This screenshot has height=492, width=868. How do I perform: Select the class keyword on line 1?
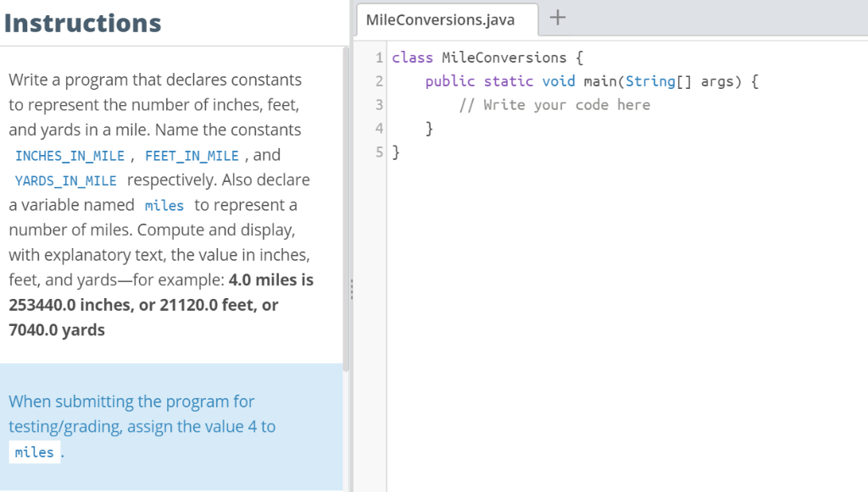tap(413, 57)
